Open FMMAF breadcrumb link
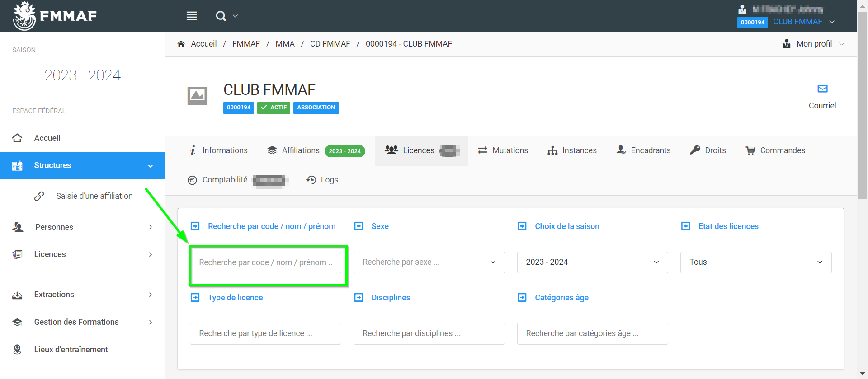Screen dimensions: 868x379 click(x=246, y=44)
